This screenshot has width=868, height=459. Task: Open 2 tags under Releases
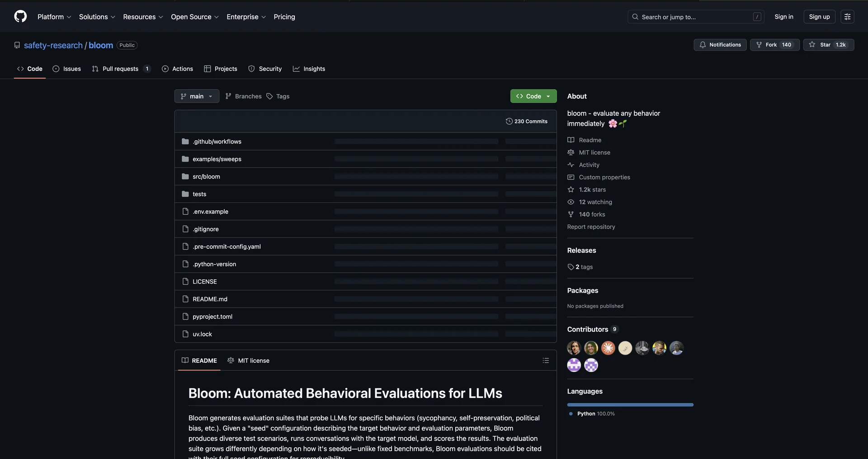[580, 267]
